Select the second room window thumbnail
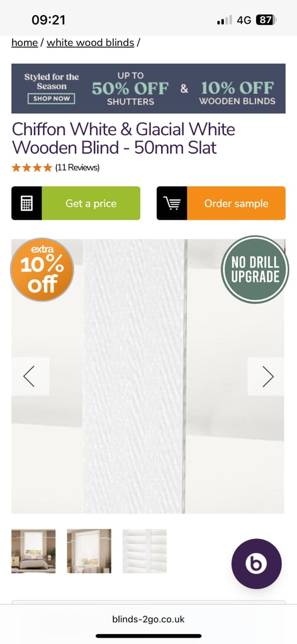Screen dimensions: 297x644 point(89,551)
